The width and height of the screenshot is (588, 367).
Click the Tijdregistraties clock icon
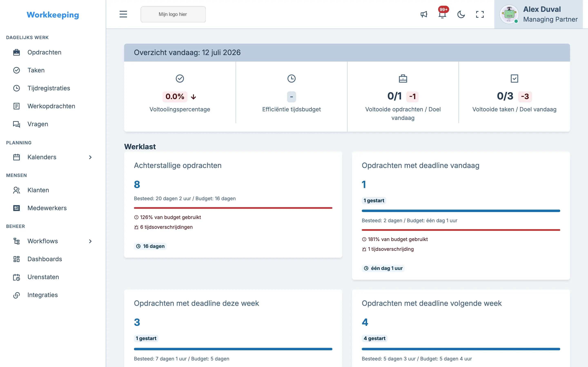point(17,88)
